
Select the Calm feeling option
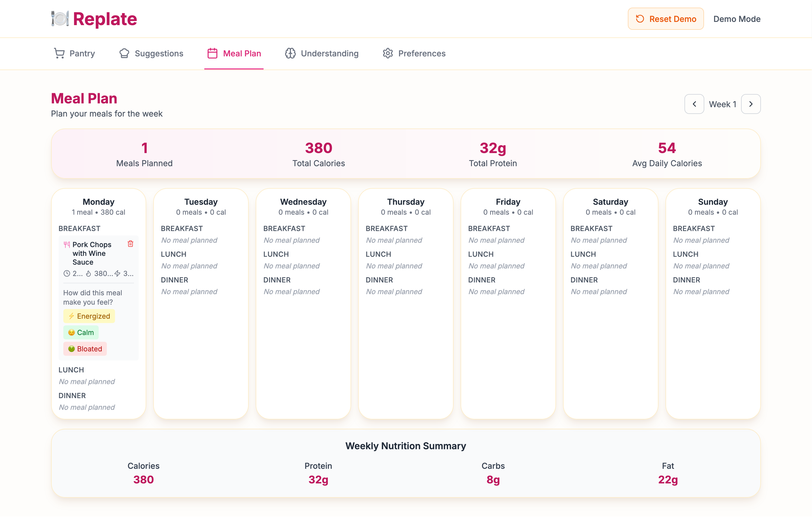pyautogui.click(x=81, y=332)
